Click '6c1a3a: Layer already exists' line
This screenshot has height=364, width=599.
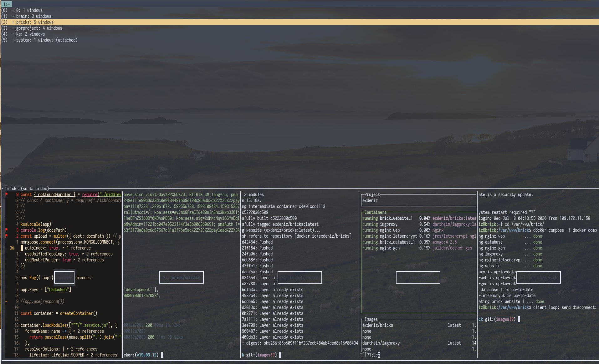tap(272, 290)
